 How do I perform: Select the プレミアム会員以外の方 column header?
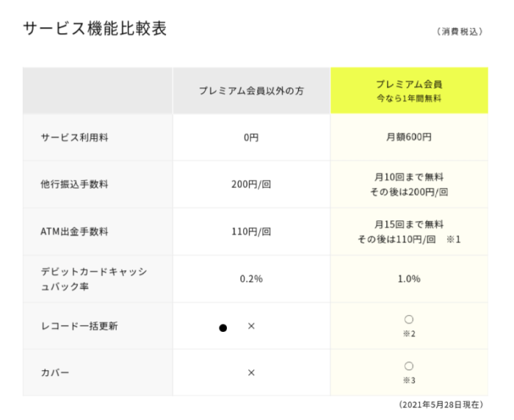pyautogui.click(x=251, y=90)
